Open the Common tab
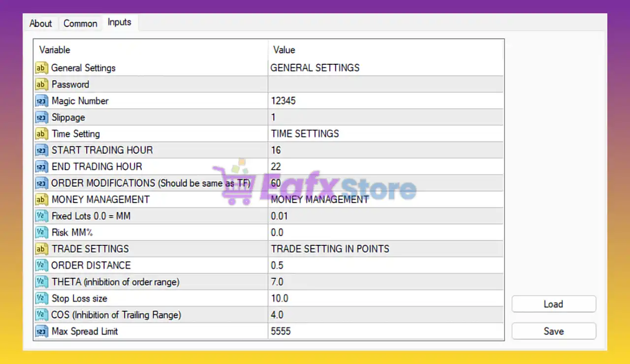This screenshot has height=364, width=630. coord(80,23)
